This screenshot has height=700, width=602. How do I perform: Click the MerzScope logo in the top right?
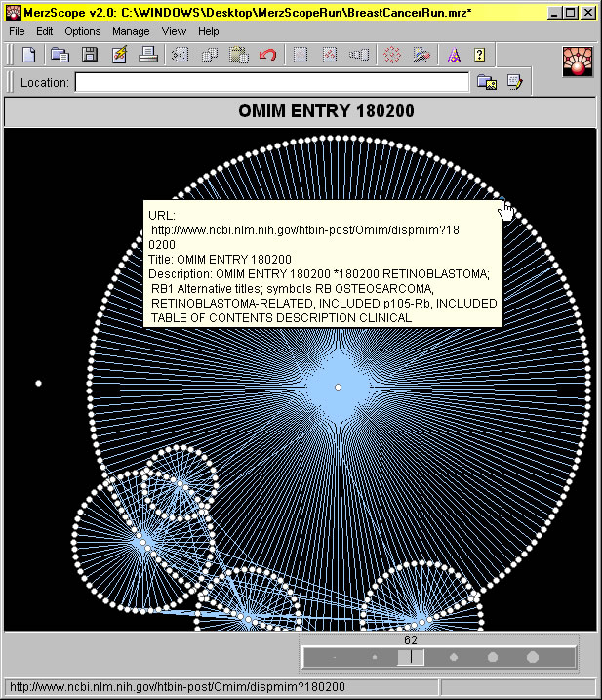pyautogui.click(x=579, y=62)
